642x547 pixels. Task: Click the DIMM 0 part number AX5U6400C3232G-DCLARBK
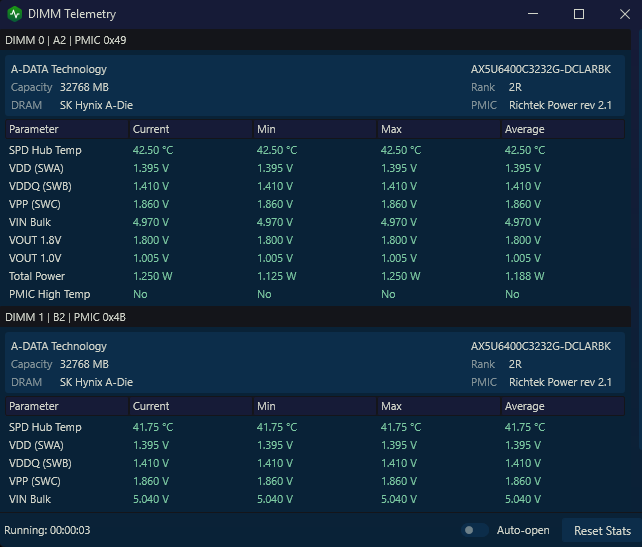pyautogui.click(x=540, y=69)
